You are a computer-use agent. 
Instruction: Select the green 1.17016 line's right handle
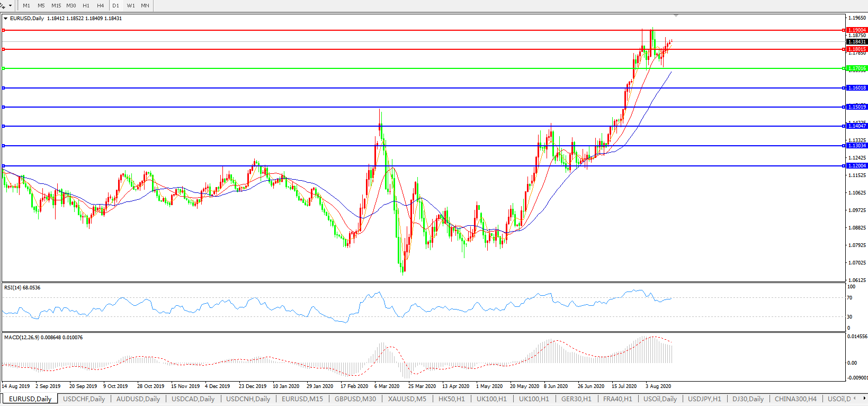click(x=843, y=68)
